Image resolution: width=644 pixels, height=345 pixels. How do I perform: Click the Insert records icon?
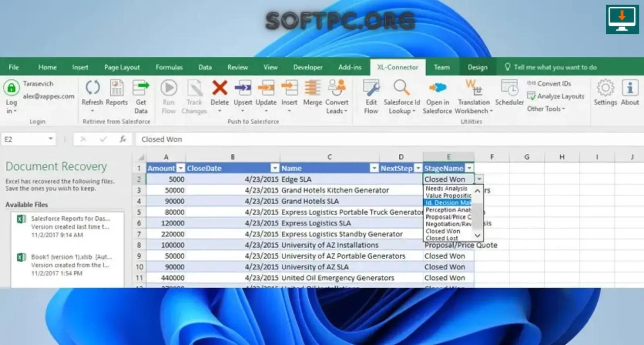pyautogui.click(x=289, y=87)
